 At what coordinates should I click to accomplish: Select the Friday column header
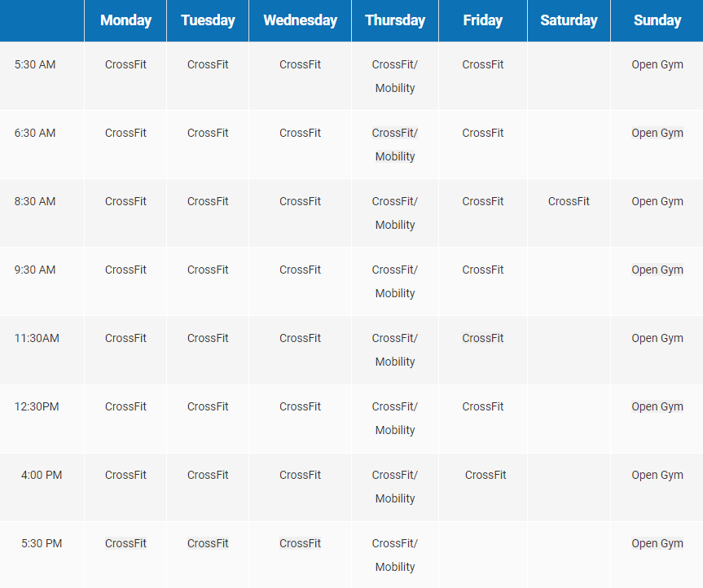click(483, 20)
